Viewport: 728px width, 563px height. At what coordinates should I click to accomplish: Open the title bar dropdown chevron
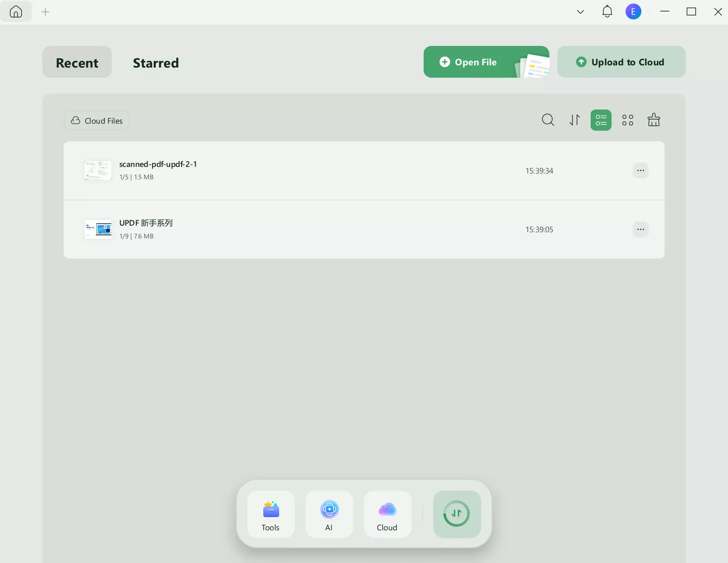(580, 12)
